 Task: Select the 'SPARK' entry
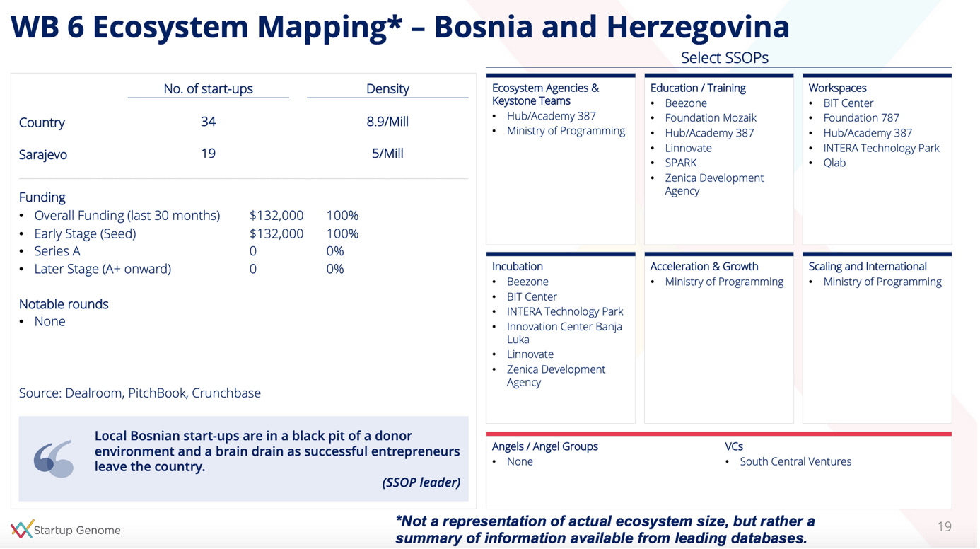[x=681, y=163]
